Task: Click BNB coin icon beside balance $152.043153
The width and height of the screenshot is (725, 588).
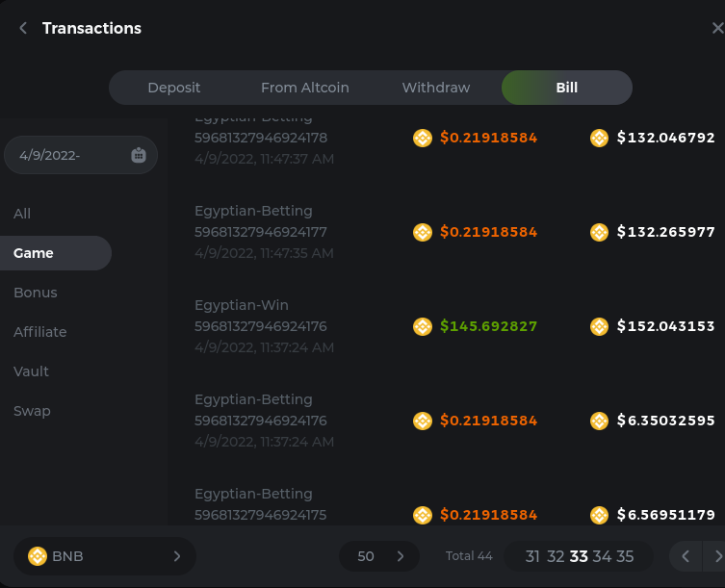Action: pyautogui.click(x=599, y=326)
